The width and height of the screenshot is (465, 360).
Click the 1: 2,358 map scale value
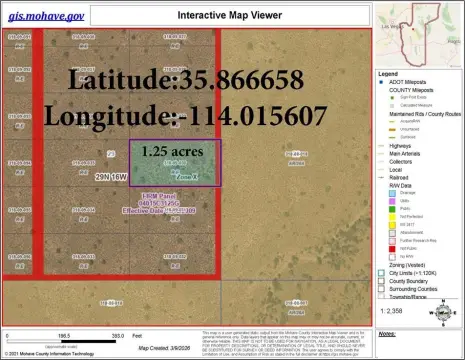point(391,311)
